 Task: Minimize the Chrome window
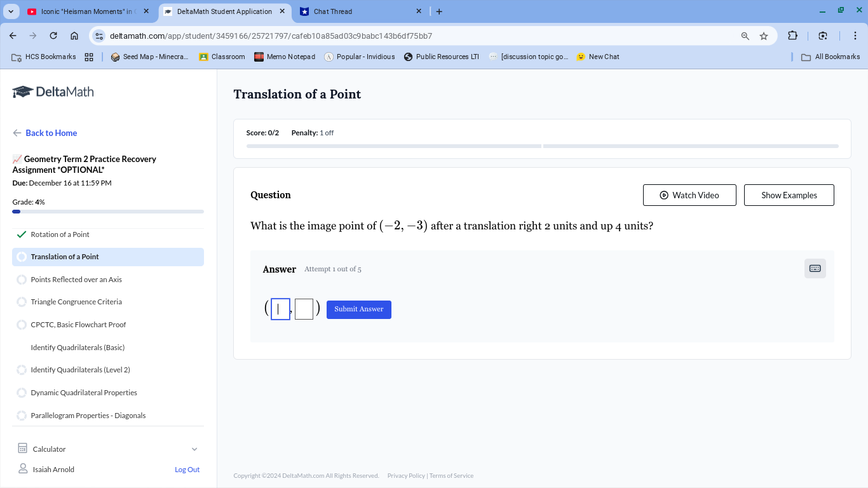click(822, 11)
